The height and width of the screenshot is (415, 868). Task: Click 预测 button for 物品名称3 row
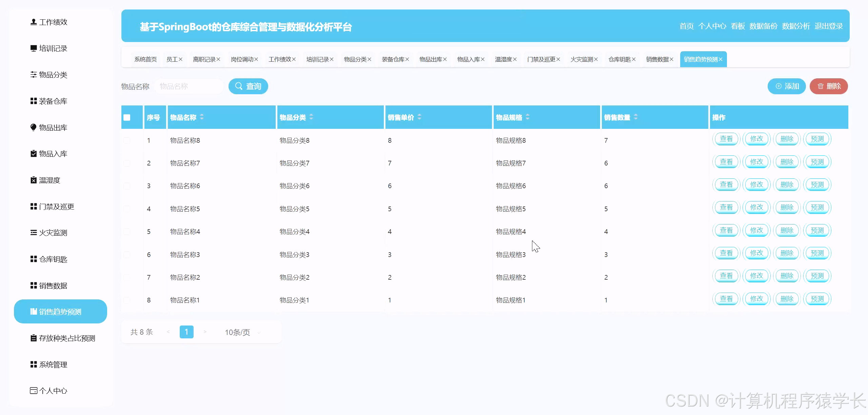pos(817,253)
